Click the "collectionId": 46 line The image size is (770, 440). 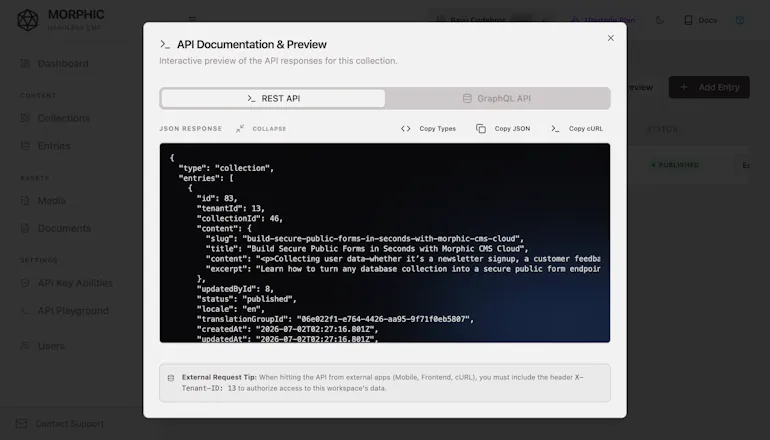point(240,219)
